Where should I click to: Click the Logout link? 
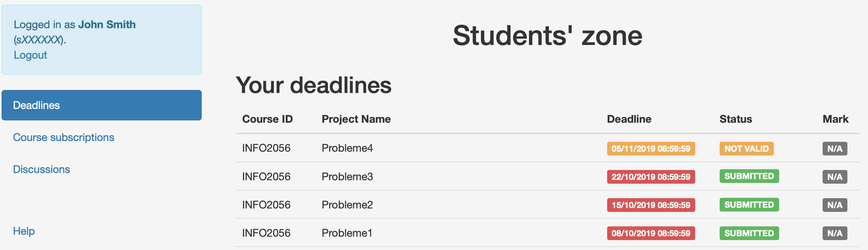30,55
